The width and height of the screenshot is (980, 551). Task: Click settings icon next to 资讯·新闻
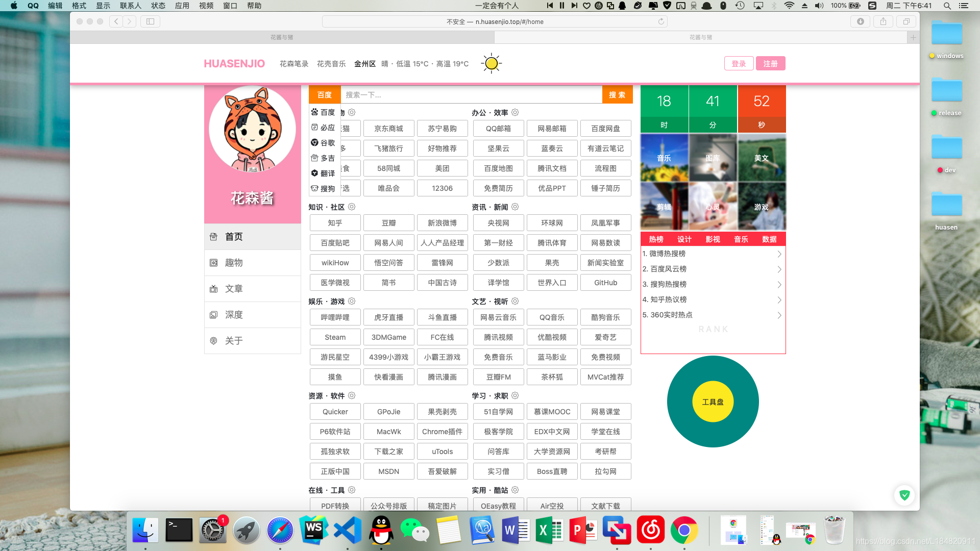(x=515, y=207)
